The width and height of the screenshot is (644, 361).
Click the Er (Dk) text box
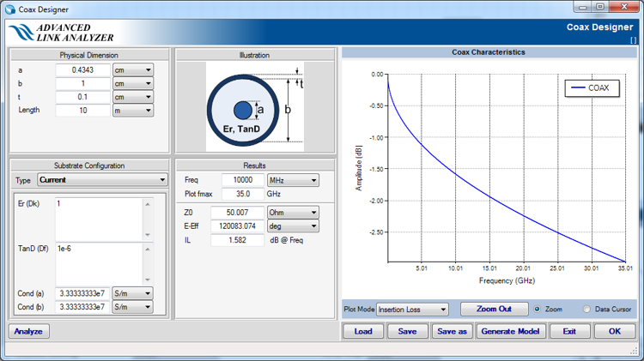click(99, 217)
